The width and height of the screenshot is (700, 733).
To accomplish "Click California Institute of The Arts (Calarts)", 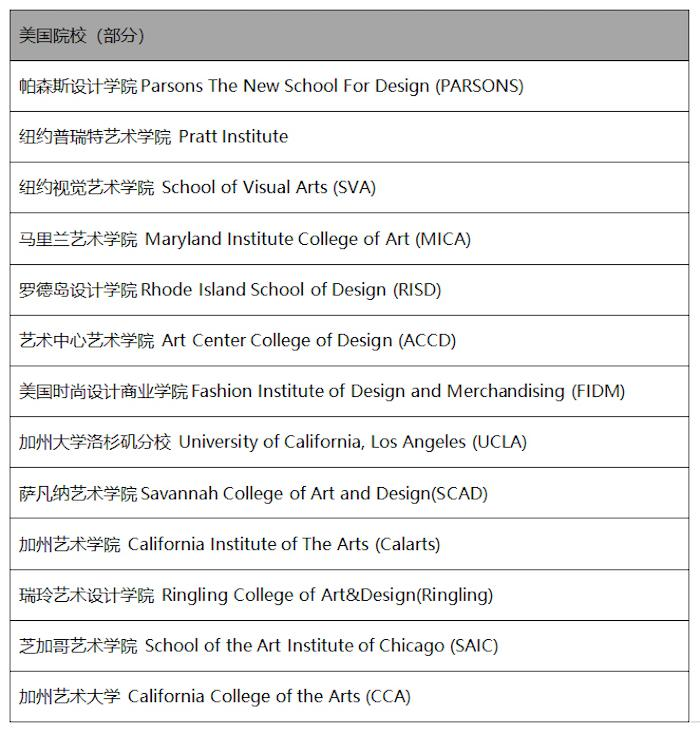I will [349, 544].
